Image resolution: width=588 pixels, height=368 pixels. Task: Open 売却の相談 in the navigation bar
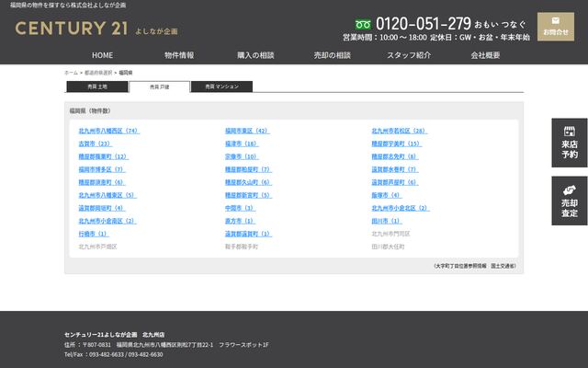(x=333, y=55)
